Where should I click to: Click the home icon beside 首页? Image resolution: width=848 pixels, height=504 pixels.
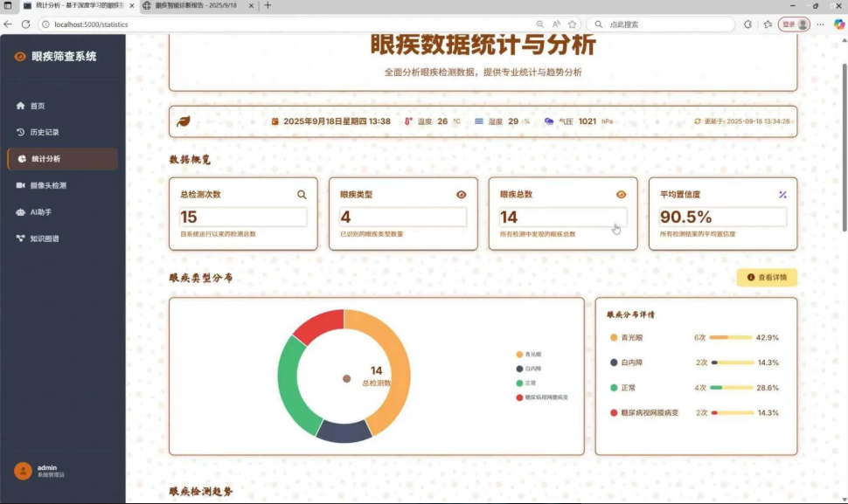coord(21,106)
